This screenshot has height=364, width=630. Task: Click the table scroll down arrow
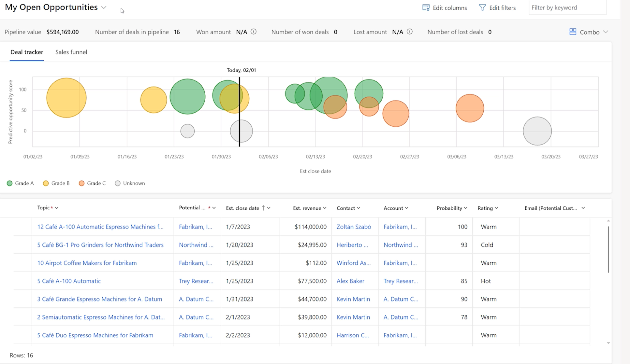608,343
